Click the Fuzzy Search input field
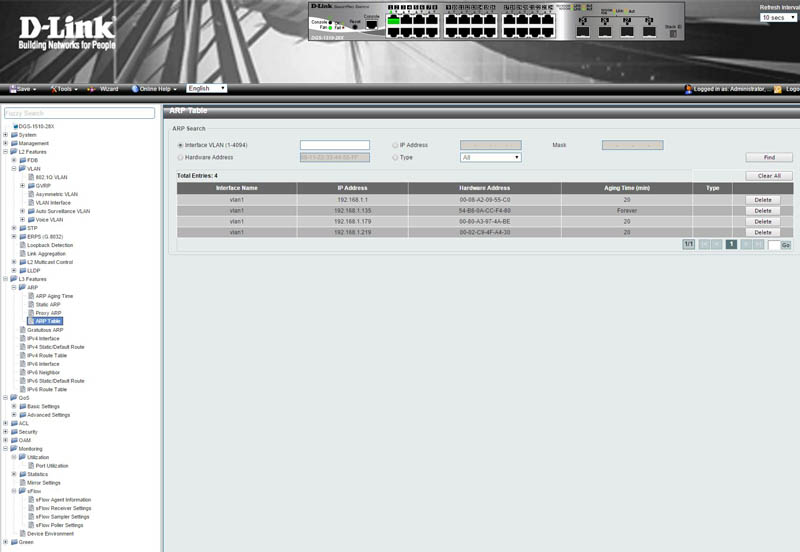 pos(79,113)
